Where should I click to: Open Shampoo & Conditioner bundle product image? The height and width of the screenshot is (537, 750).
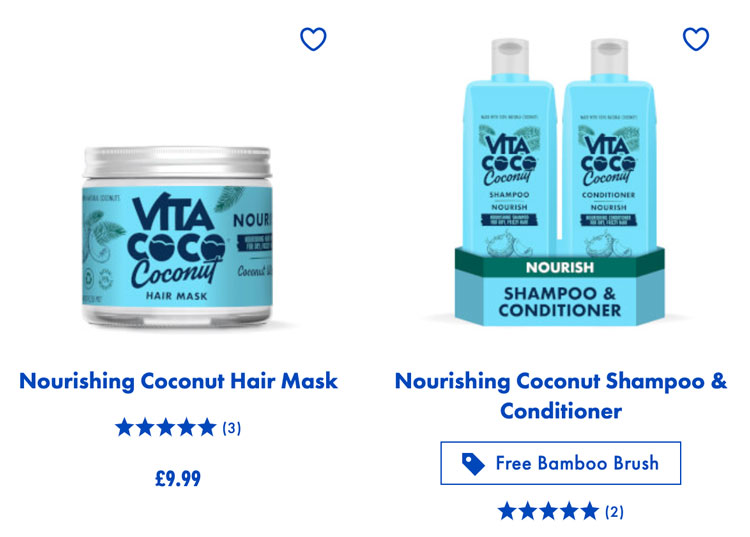(559, 182)
